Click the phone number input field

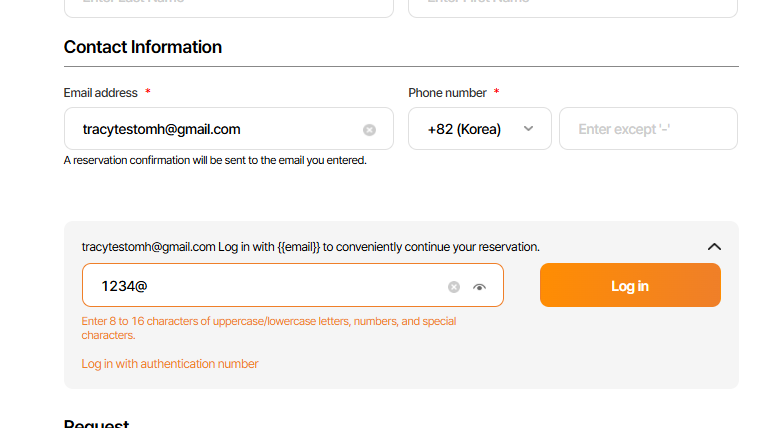[648, 129]
